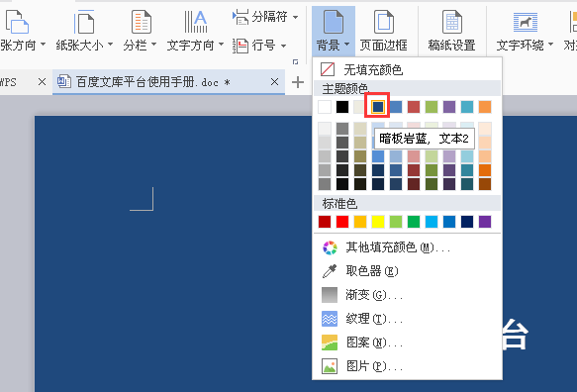Expand the paper size dropdown arrow
The width and height of the screenshot is (577, 392).
(110, 45)
